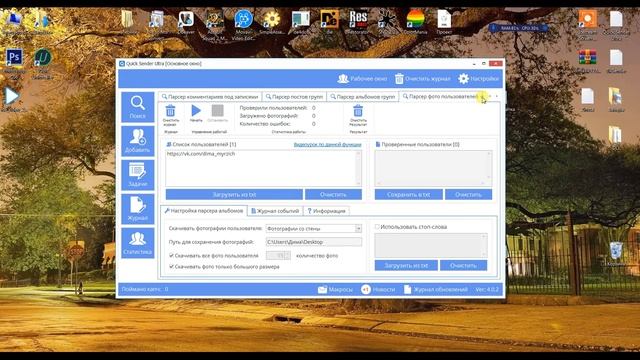Toggle Скачивать фото только большого размера checkbox
Viewport: 640px width, 360px height.
[171, 267]
